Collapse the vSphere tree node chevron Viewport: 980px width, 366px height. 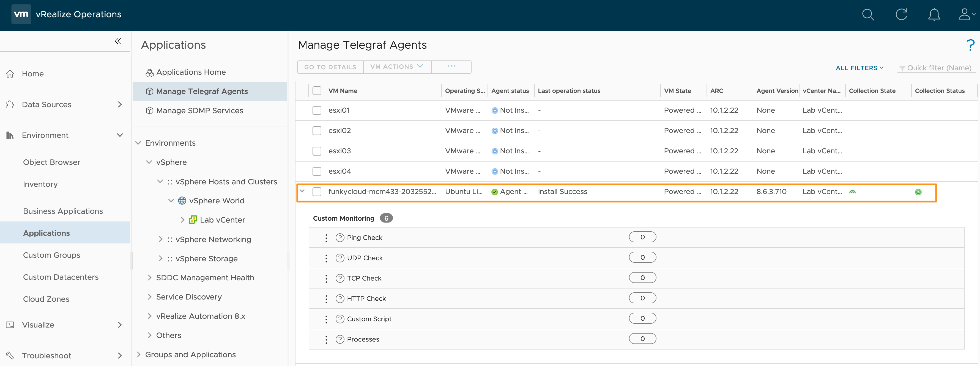(149, 162)
